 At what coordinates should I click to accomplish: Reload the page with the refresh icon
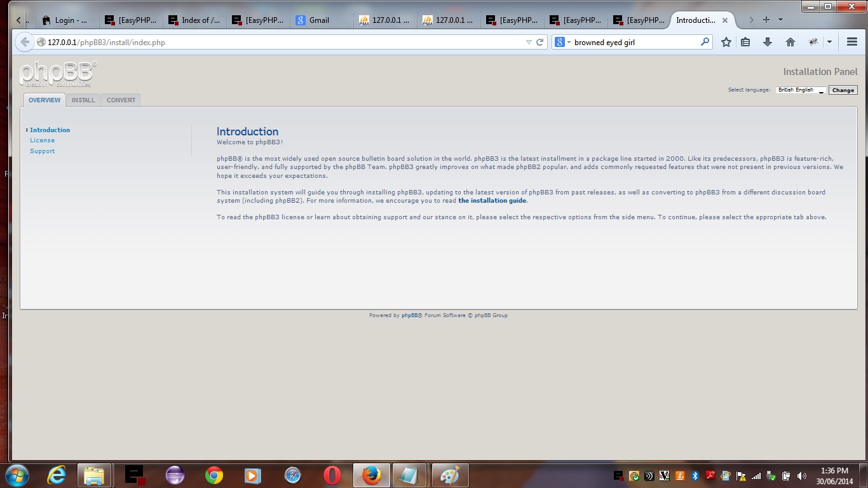(540, 43)
